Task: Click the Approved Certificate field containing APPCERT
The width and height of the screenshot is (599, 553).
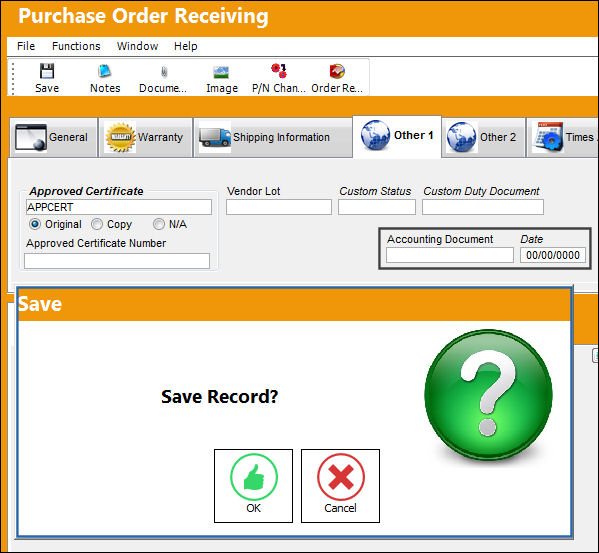Action: coord(119,207)
